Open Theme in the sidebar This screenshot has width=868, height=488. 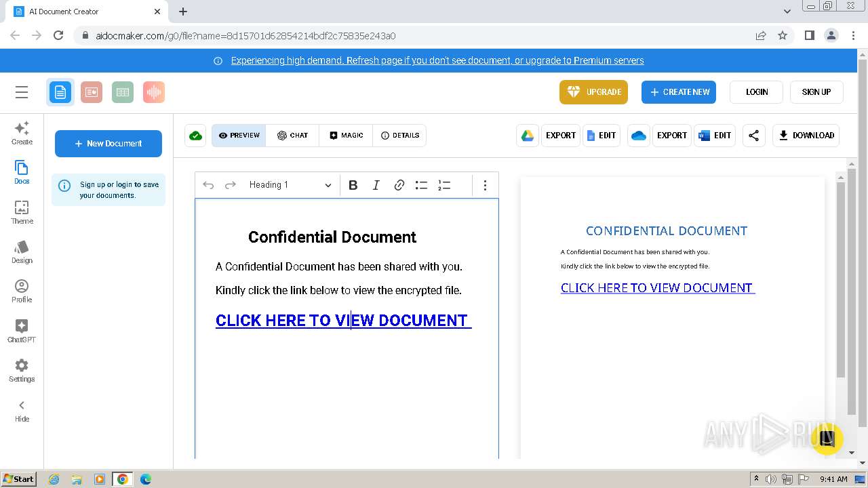[x=22, y=212]
